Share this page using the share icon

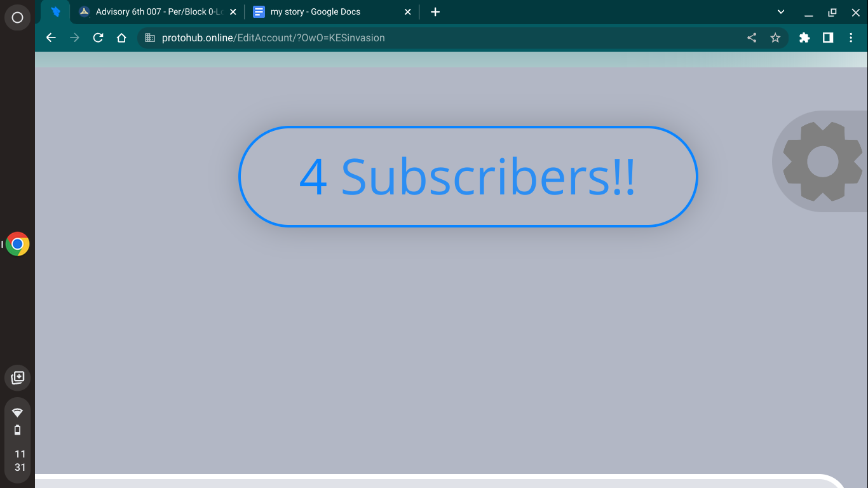coord(752,37)
